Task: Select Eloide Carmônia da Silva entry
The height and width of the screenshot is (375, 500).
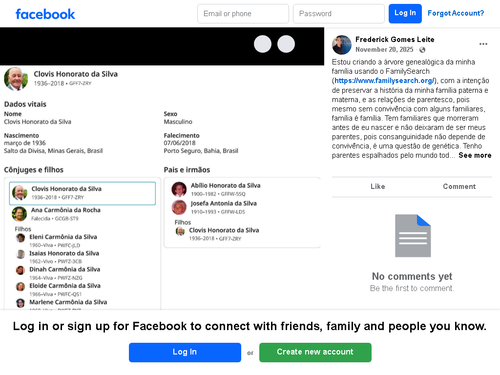Action: pyautogui.click(x=65, y=286)
